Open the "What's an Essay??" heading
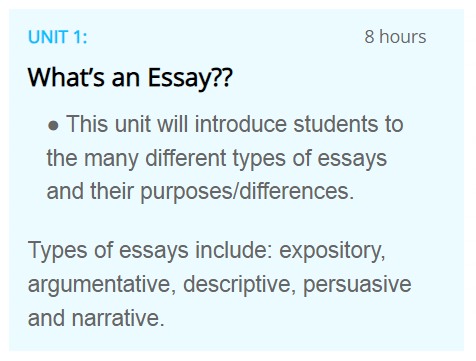The width and height of the screenshot is (476, 361). click(x=130, y=78)
